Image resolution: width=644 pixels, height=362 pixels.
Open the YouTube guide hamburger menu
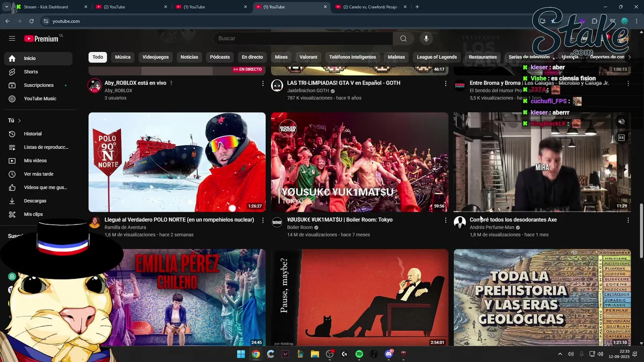click(12, 39)
